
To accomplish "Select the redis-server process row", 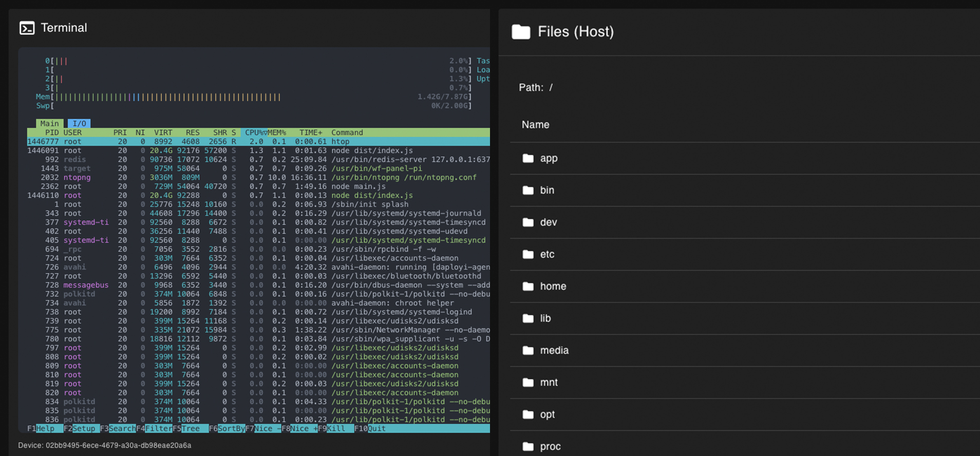I will (x=258, y=160).
